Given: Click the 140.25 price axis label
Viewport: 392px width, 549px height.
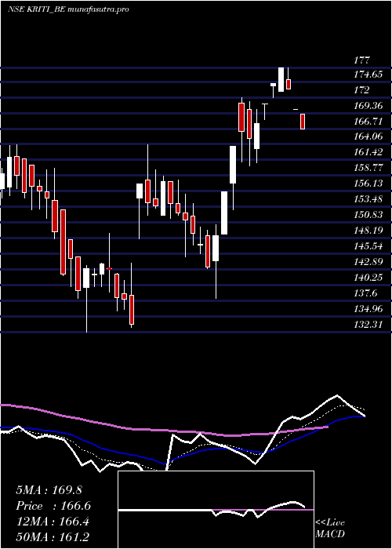Looking at the screenshot, I should 368,278.
